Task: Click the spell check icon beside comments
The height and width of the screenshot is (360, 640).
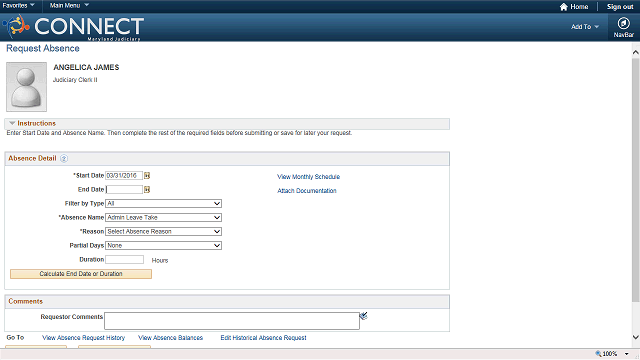Action: coord(363,316)
